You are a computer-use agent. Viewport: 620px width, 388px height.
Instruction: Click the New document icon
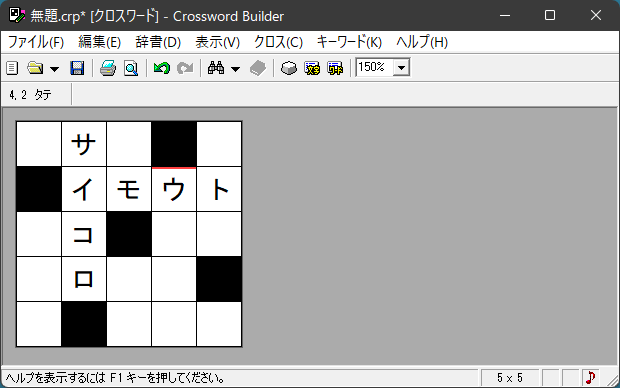(12, 68)
